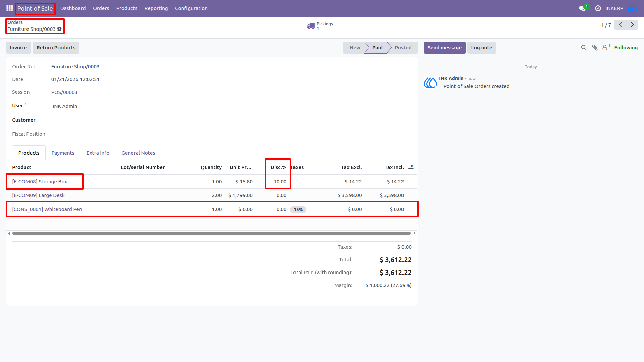This screenshot has height=362, width=644.
Task: Open the Large Desk product line
Action: (x=38, y=195)
